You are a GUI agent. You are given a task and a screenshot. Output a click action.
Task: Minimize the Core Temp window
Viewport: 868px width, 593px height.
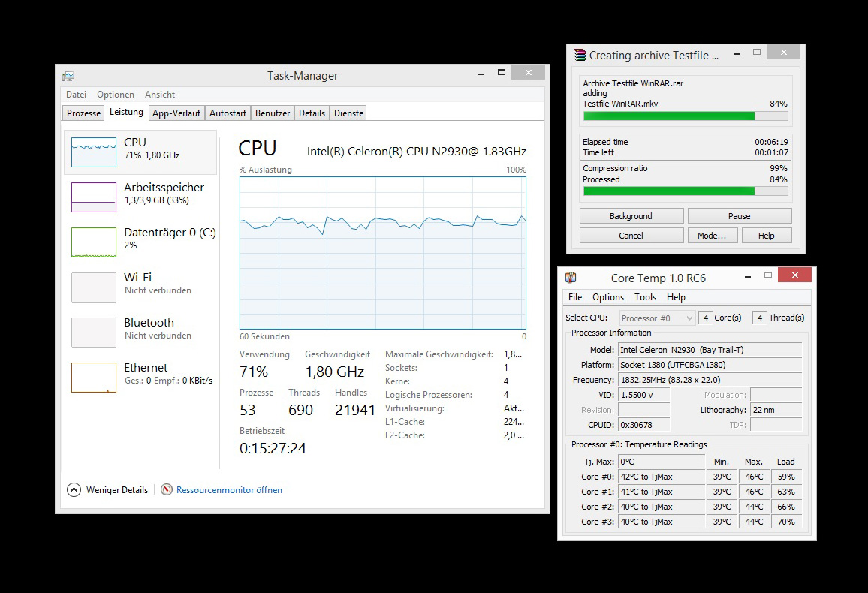click(748, 275)
